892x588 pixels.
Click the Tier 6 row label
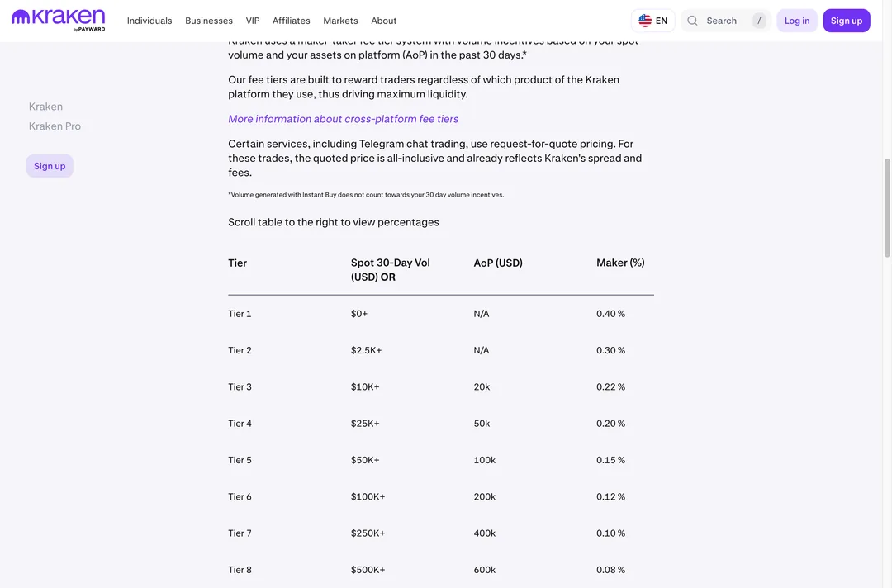240,496
